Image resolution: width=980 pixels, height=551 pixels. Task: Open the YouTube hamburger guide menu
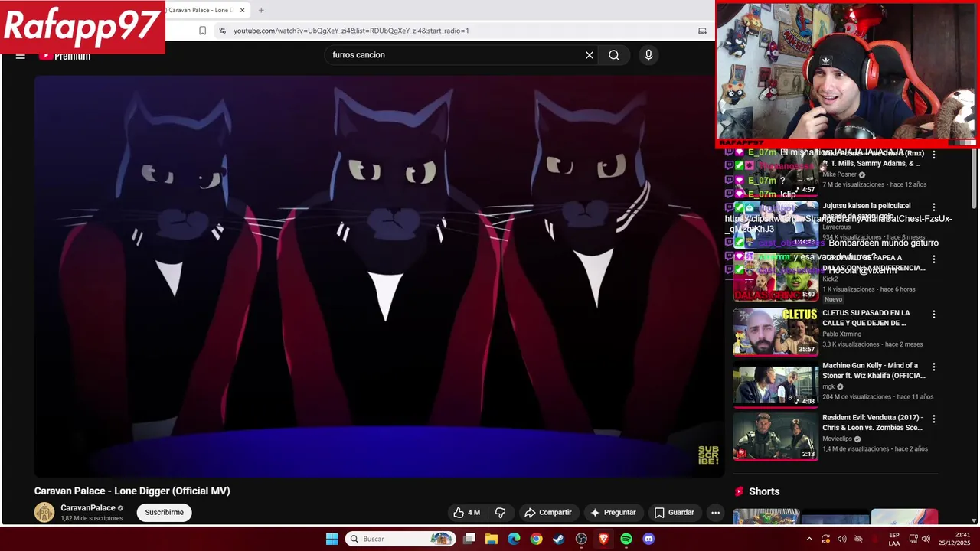(x=21, y=56)
